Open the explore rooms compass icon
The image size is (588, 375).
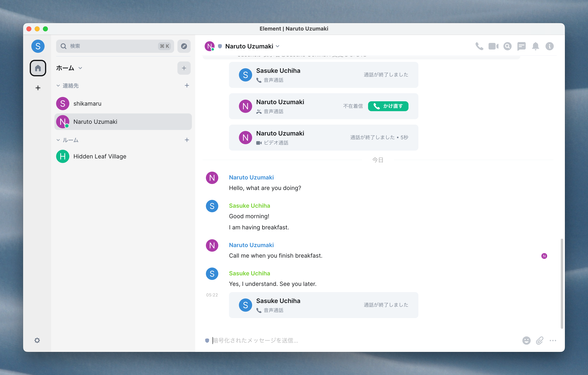click(x=184, y=46)
